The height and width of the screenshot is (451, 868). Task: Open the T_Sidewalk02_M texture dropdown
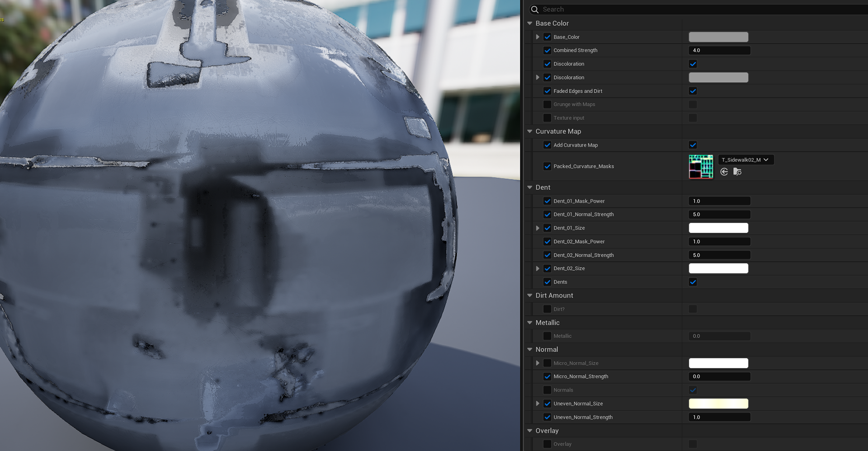(x=746, y=160)
